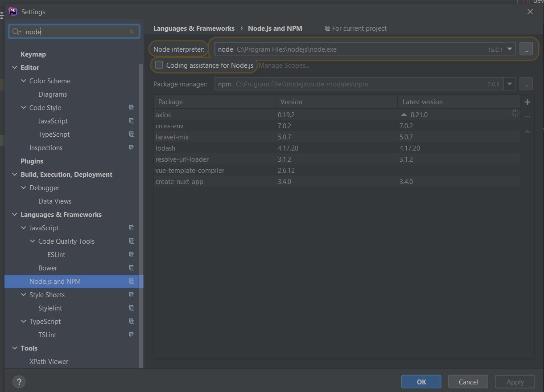Select the cross-env package row
This screenshot has height=392, width=544.
(337, 126)
